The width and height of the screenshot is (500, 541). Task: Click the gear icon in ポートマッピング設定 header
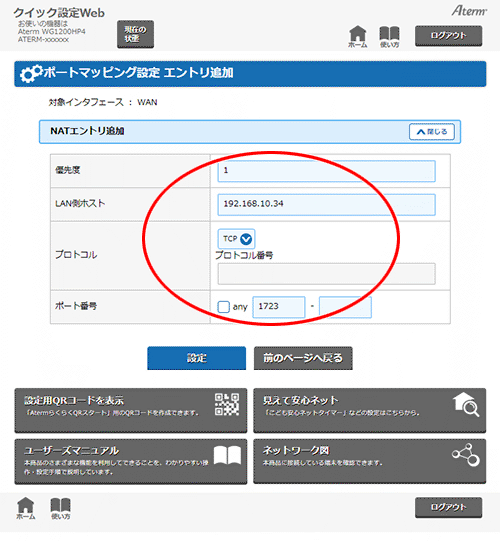tap(31, 74)
